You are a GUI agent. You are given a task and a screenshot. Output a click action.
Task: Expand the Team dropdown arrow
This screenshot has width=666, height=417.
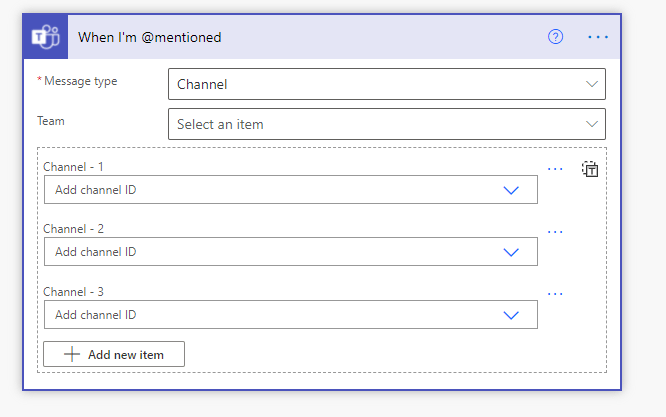coord(591,125)
